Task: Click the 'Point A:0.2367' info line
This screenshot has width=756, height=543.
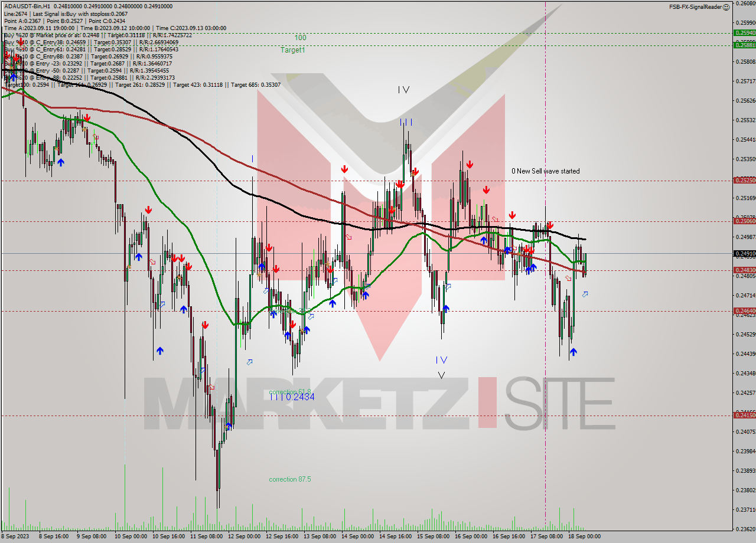Action: point(66,21)
